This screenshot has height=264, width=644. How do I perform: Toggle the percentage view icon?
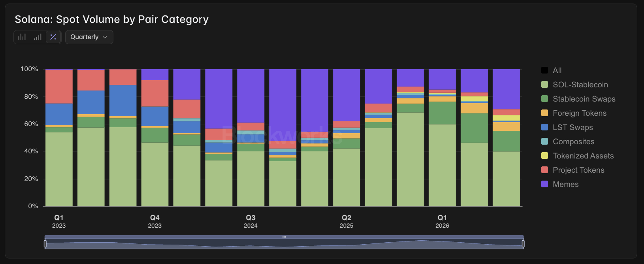pos(53,37)
